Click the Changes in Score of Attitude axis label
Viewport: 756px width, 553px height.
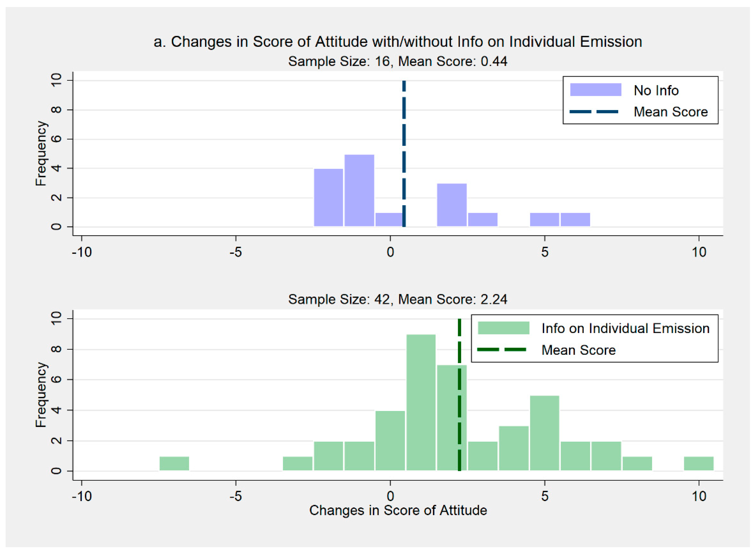point(398,510)
